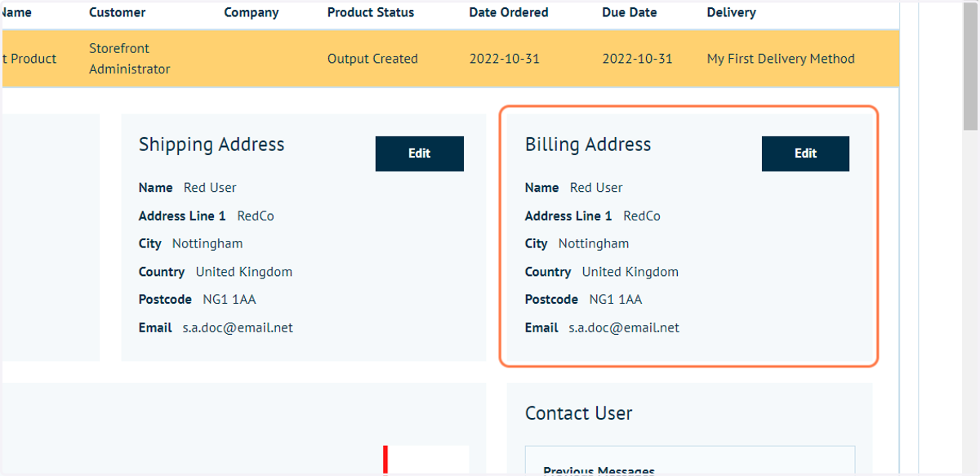Select billing name Red User
Image resolution: width=980 pixels, height=476 pixels.
click(596, 188)
